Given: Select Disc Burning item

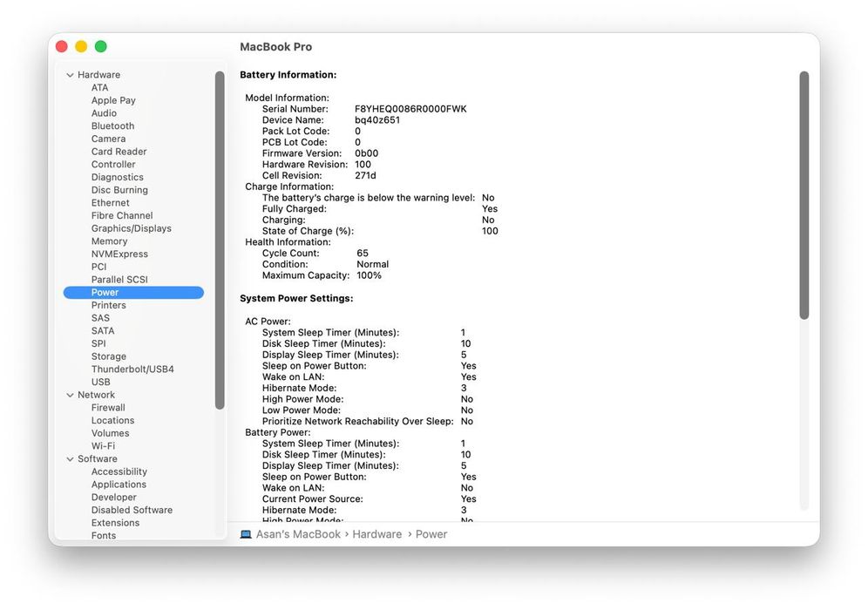Looking at the screenshot, I should pos(119,190).
